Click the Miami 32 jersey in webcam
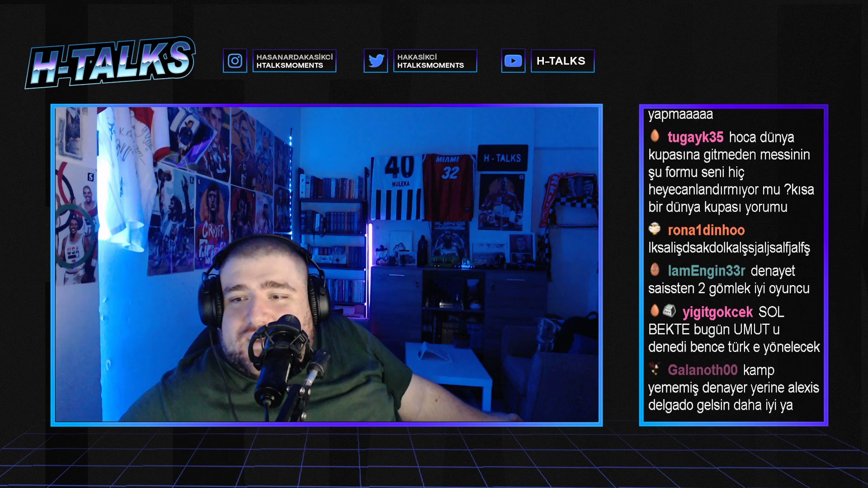The height and width of the screenshot is (488, 868). (448, 187)
